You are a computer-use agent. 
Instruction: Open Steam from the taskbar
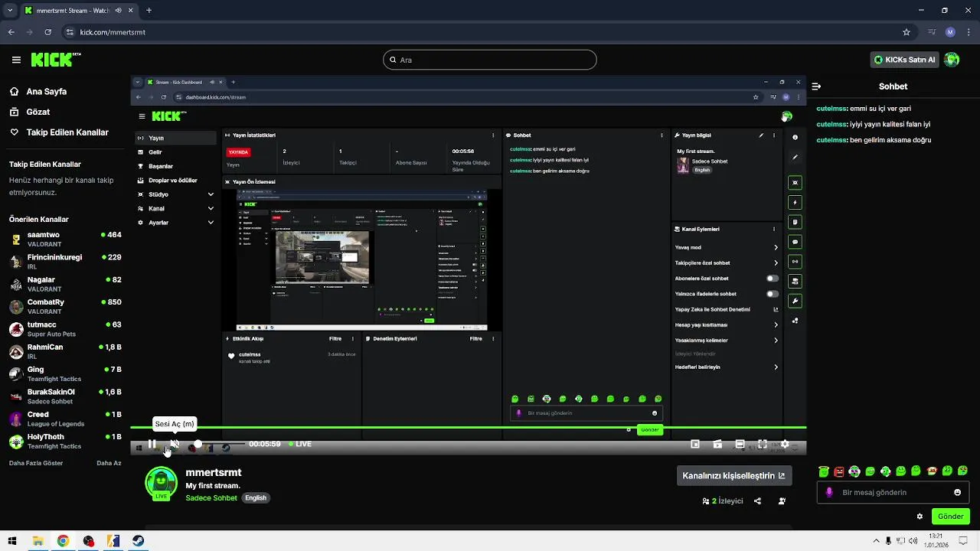138,541
